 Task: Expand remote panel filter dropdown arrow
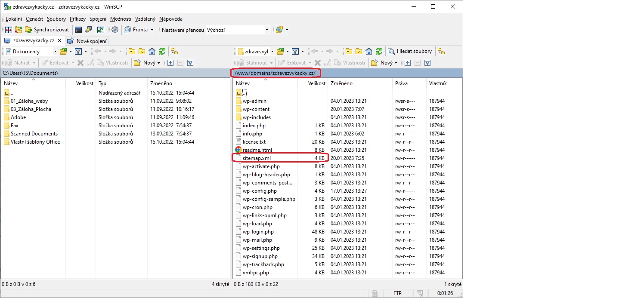[x=303, y=51]
